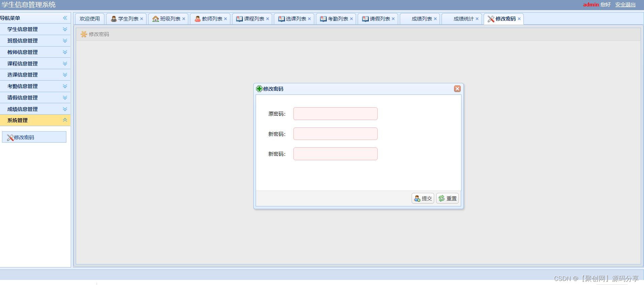Viewport: 644px width, 285px height.
Task: Close the 修改密码 tab
Action: (519, 19)
